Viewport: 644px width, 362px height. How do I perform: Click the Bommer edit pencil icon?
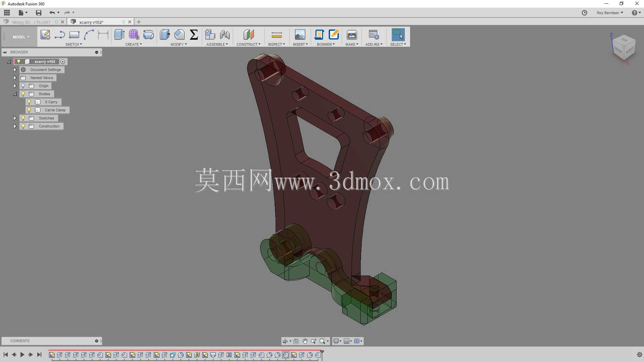pyautogui.click(x=334, y=35)
